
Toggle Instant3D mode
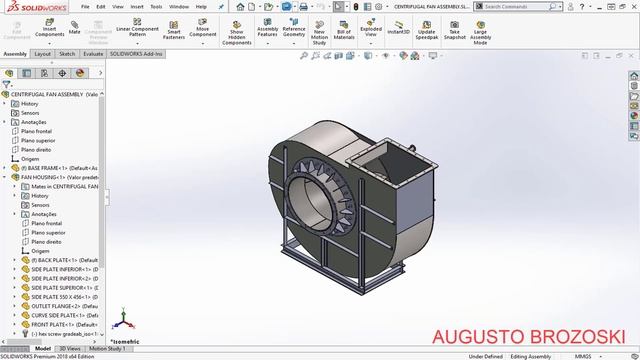click(x=398, y=28)
